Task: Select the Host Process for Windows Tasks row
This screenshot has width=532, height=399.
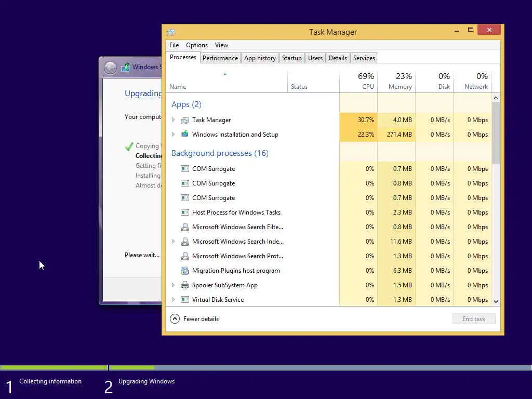Action: [329, 212]
